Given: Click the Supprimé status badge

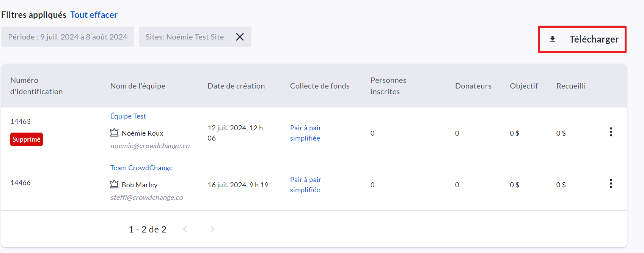Looking at the screenshot, I should [x=26, y=139].
